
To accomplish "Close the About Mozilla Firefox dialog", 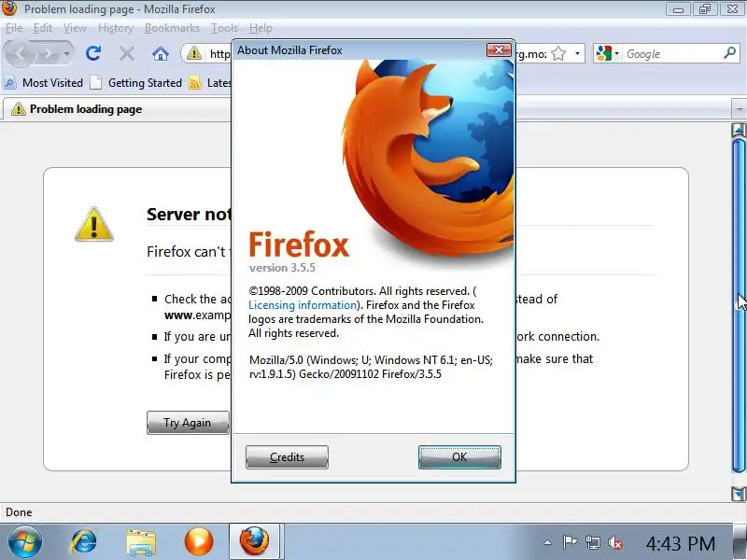I will click(499, 49).
